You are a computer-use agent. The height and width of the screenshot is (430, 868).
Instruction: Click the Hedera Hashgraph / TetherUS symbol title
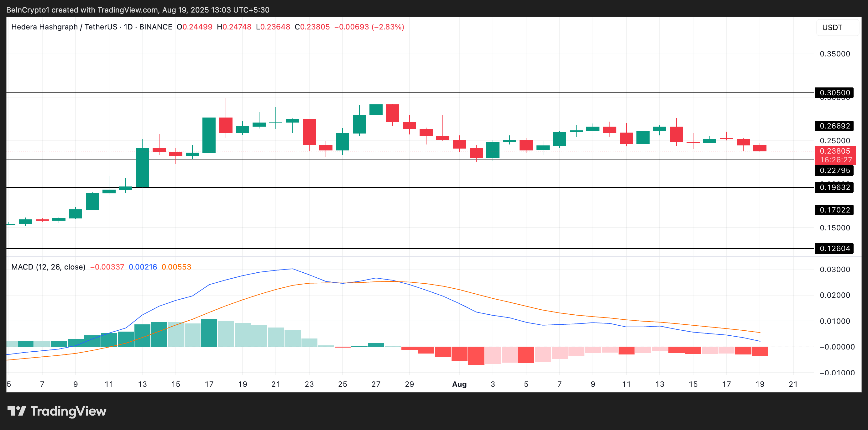point(64,27)
